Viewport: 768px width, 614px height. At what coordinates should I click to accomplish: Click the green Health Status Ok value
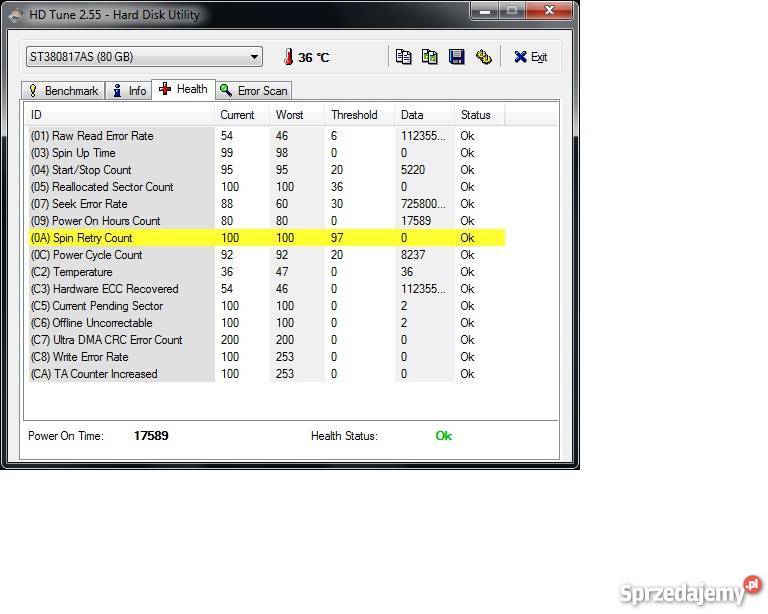444,436
